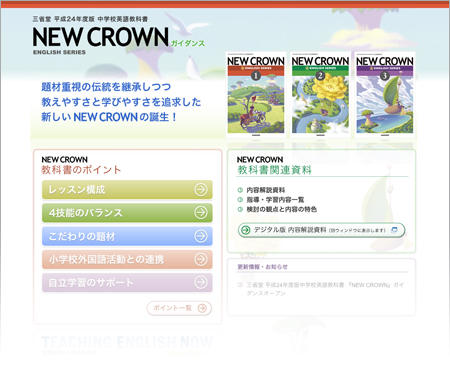The height and width of the screenshot is (366, 450).
Task: Open the 自立学習のサポート button
Action: [127, 283]
